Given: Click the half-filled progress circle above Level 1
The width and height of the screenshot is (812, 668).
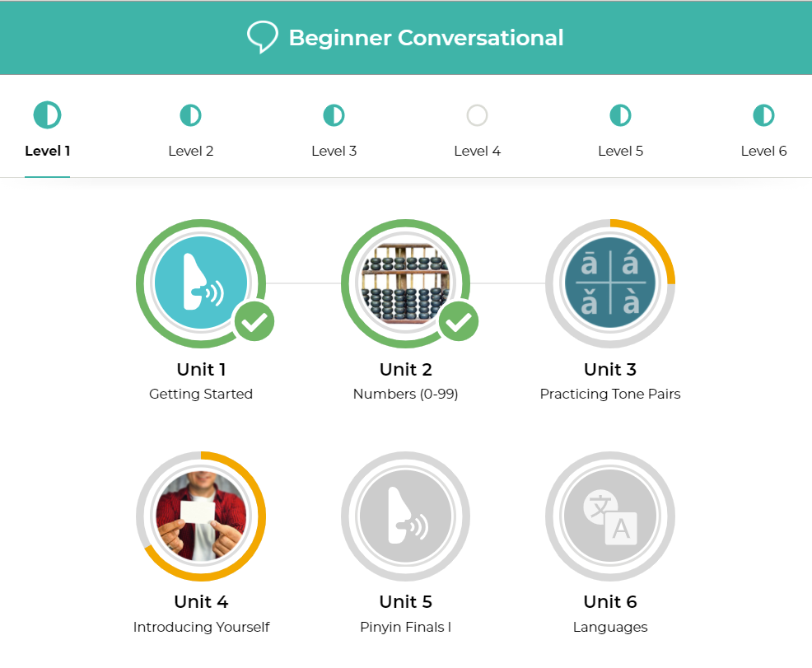Looking at the screenshot, I should [47, 115].
